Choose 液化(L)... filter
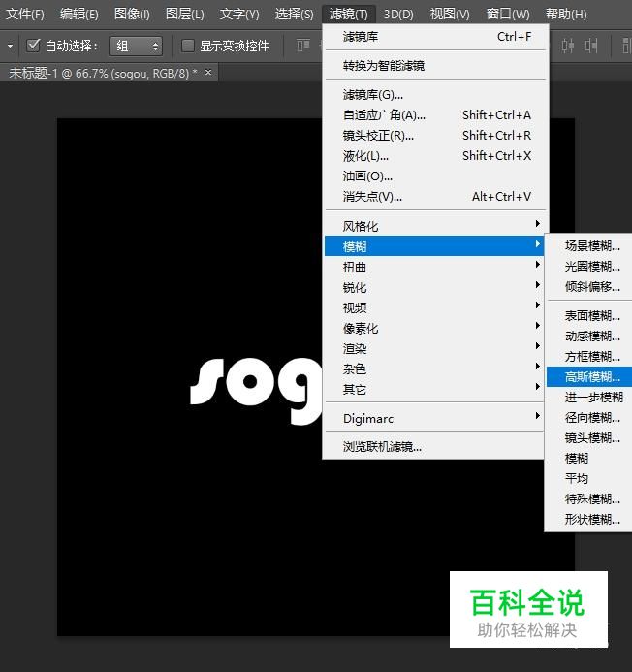The image size is (632, 672). (435, 155)
